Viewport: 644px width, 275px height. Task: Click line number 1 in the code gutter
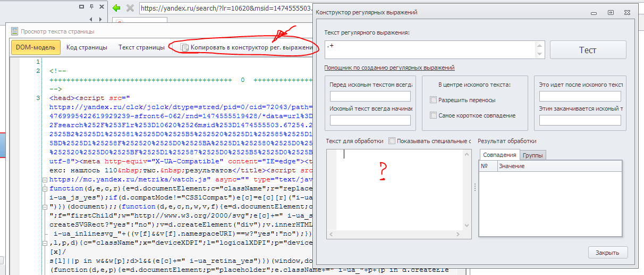(x=37, y=62)
